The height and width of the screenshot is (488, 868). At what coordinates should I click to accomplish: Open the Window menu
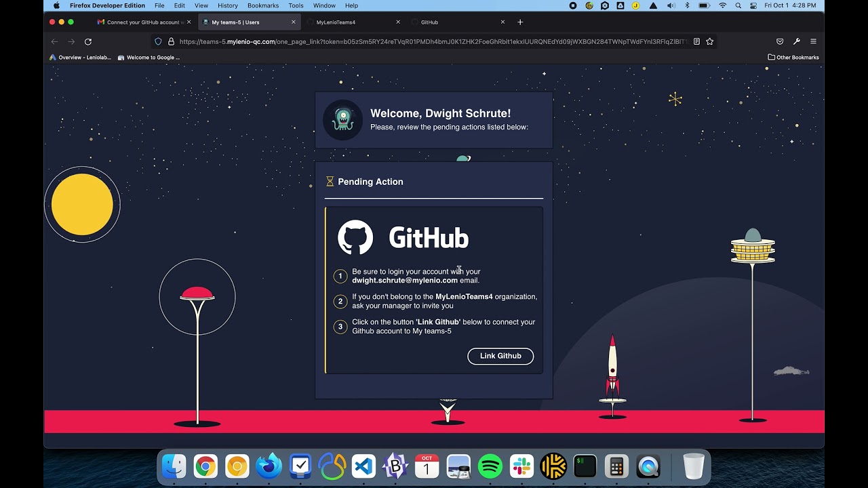pyautogui.click(x=324, y=5)
